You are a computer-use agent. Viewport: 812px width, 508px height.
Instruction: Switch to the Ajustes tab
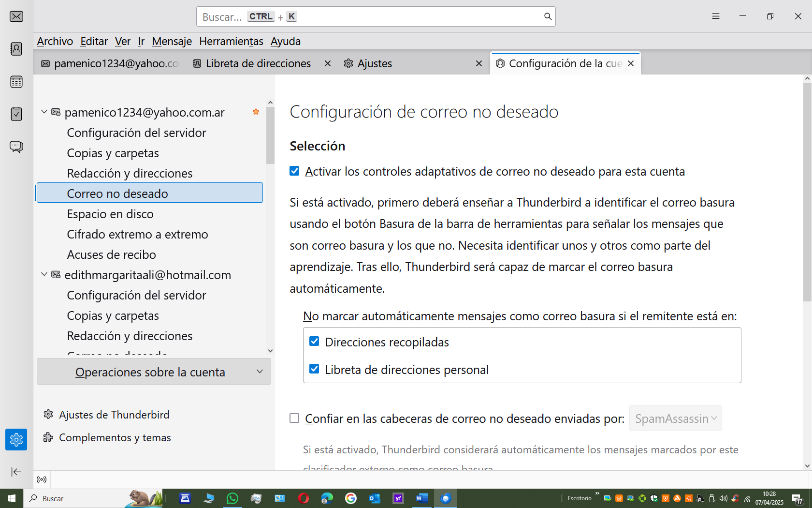375,63
